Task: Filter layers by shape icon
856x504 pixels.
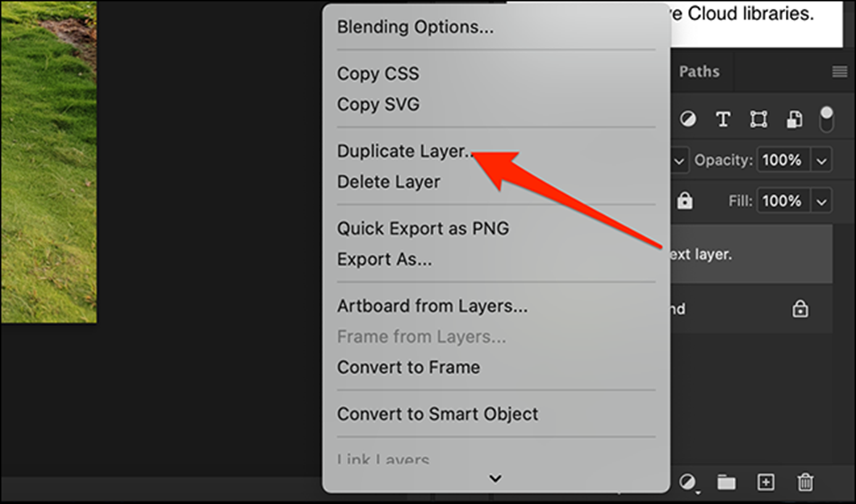Action: (759, 119)
